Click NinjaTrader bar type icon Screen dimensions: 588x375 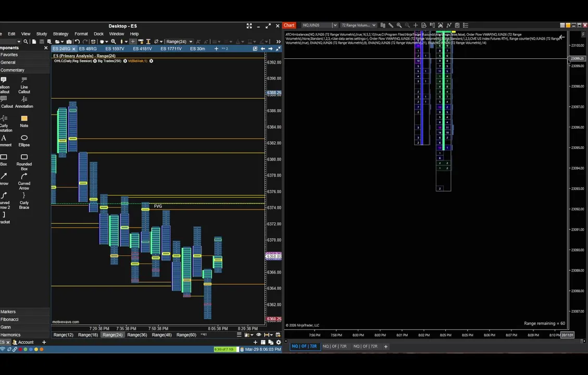[x=383, y=25]
